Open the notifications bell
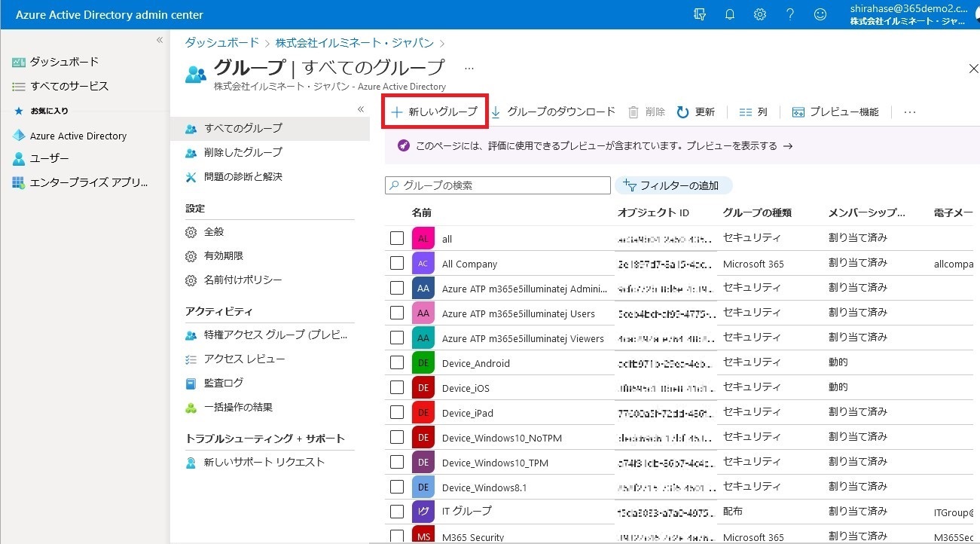This screenshot has height=544, width=980. (730, 14)
